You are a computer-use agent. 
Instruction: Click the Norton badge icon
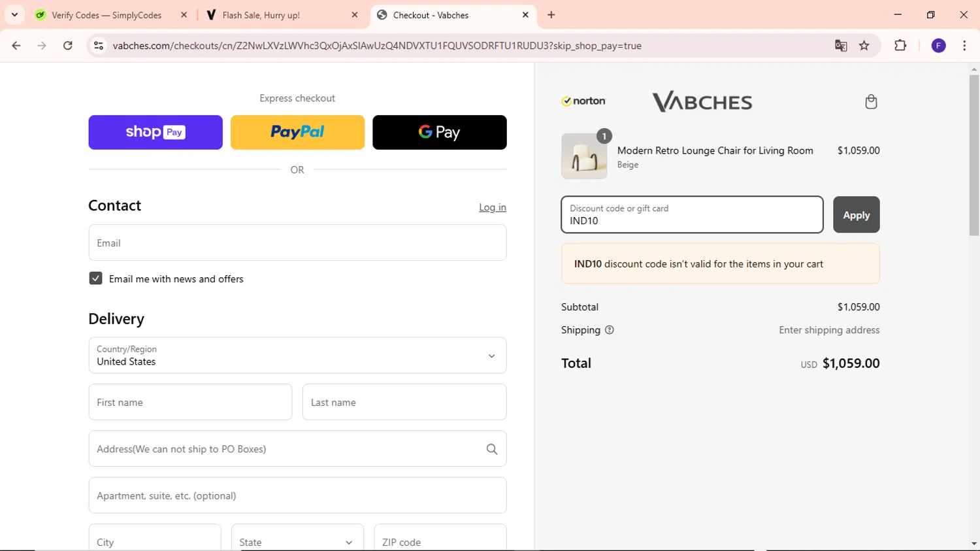584,101
